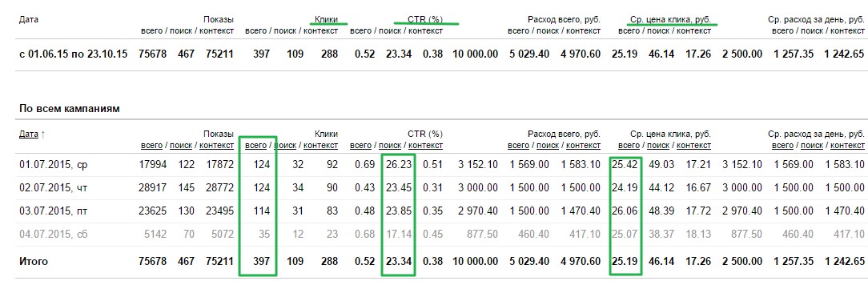Click total clicks 397 in Итого row
Viewport: 868px width, 293px height.
[x=261, y=261]
